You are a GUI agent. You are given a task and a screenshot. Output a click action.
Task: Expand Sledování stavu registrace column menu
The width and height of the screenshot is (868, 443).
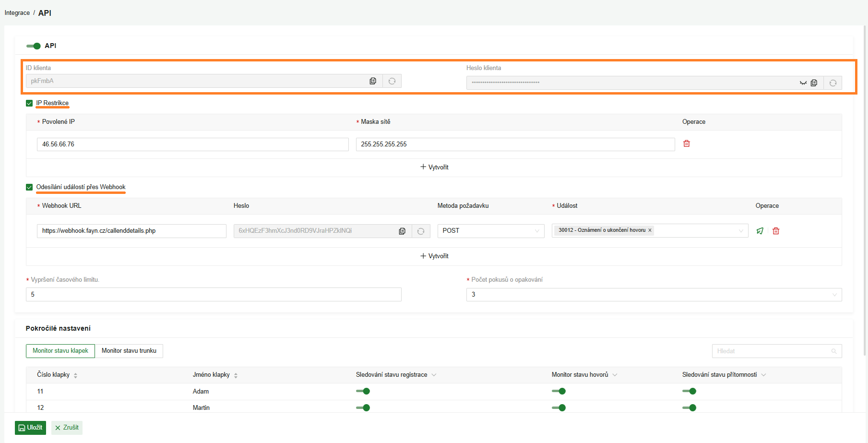[434, 375]
